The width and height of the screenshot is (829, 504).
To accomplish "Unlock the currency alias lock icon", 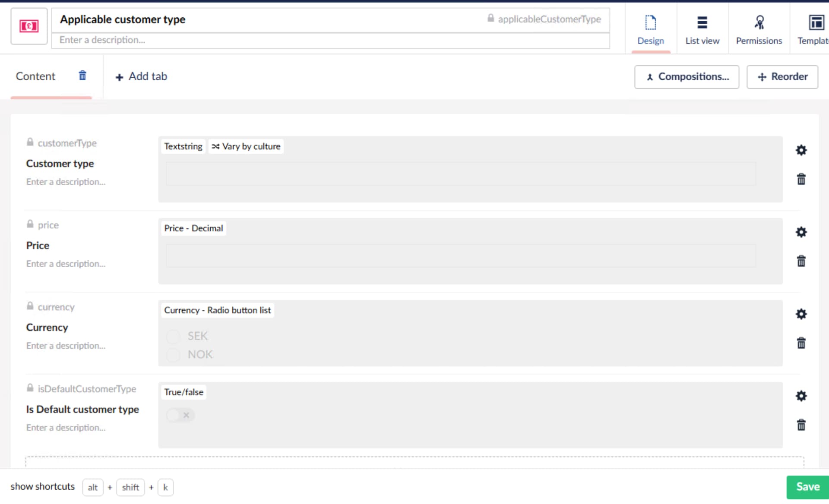I will click(30, 306).
